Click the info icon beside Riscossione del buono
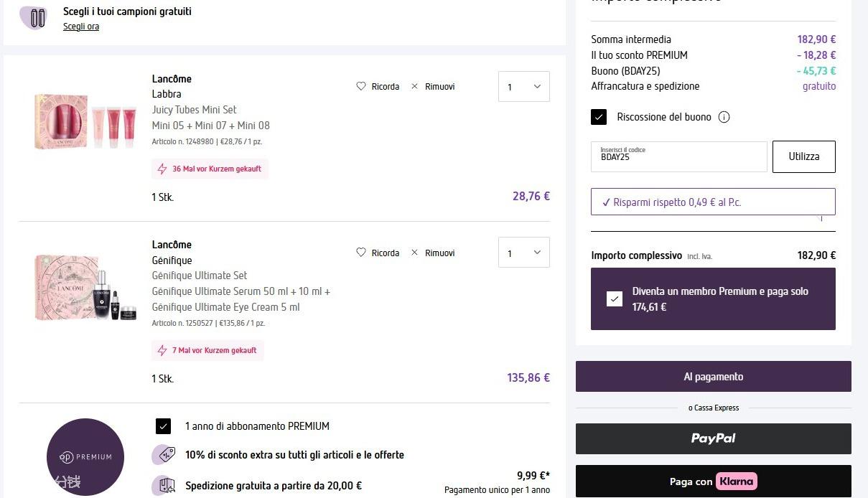 coord(724,117)
